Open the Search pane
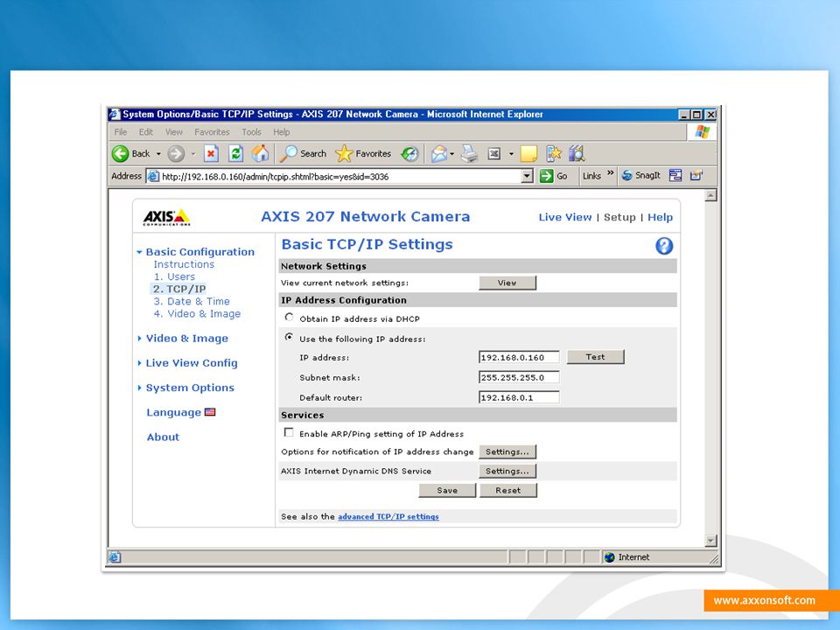Viewport: 840px width, 630px height. coord(304,154)
